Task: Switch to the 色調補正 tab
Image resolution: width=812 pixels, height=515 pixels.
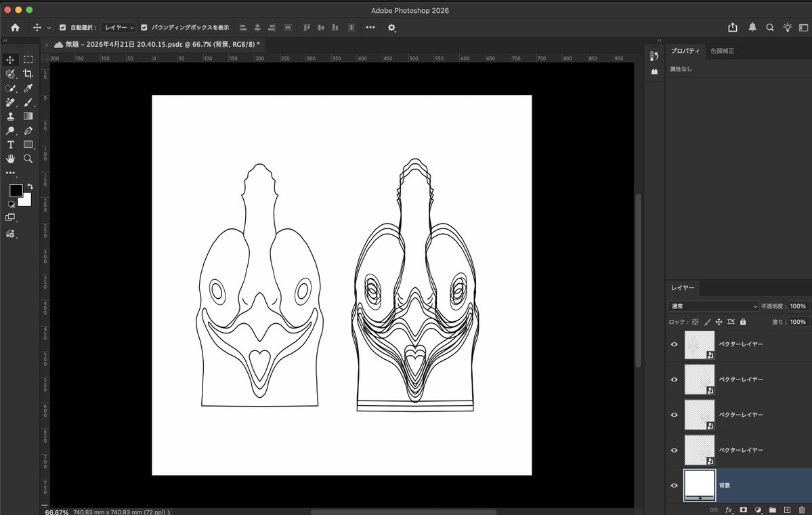Action: 723,50
